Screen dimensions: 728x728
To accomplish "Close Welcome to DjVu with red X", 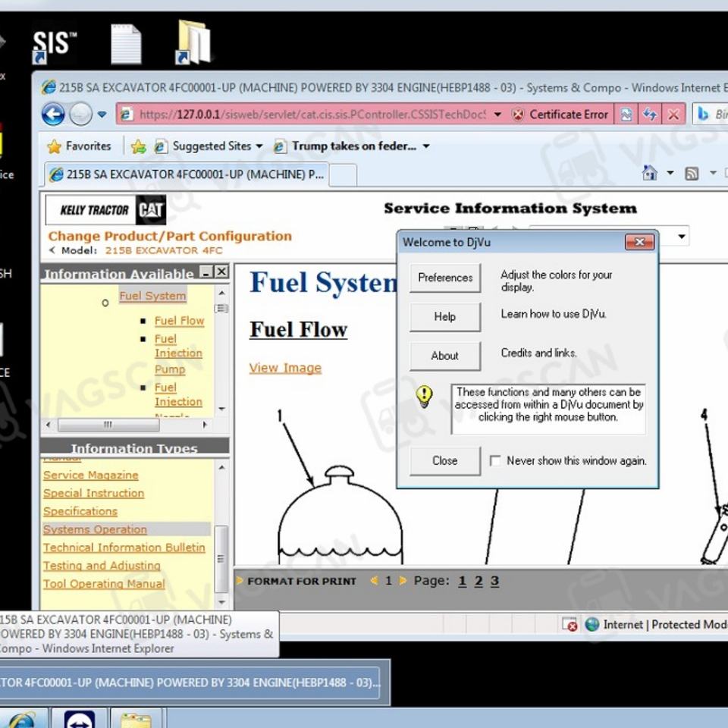I will coord(639,242).
